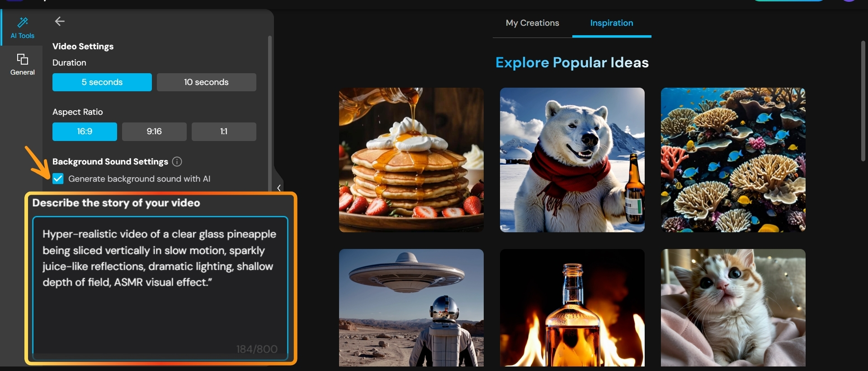Click the Video Settings heading
Screen dimensions: 868x371
tap(83, 46)
